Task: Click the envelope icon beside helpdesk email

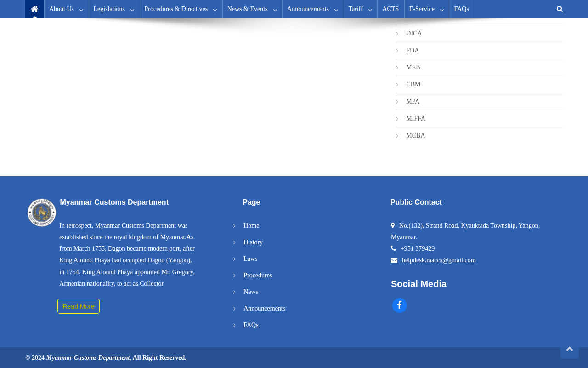Action: [x=394, y=260]
